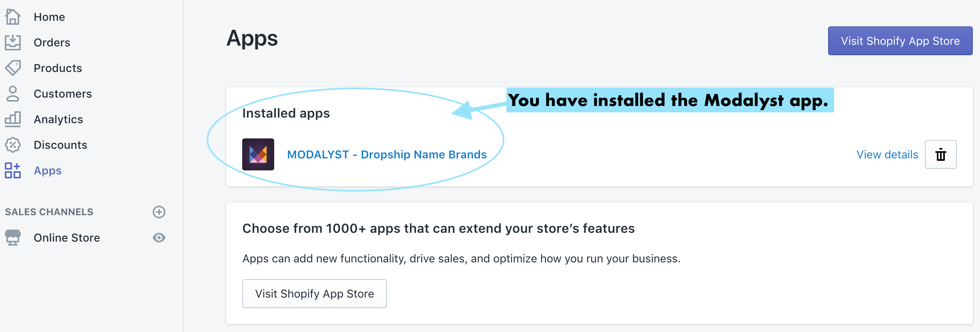The width and height of the screenshot is (980, 332).
Task: Open the Modalyst app logo thumbnail
Action: coord(258,154)
